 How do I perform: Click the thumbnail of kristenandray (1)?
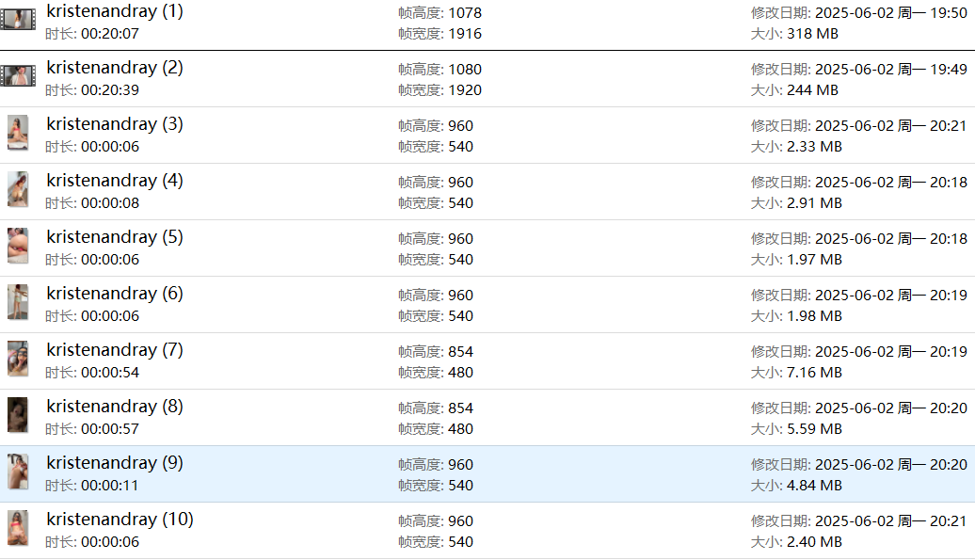click(18, 19)
